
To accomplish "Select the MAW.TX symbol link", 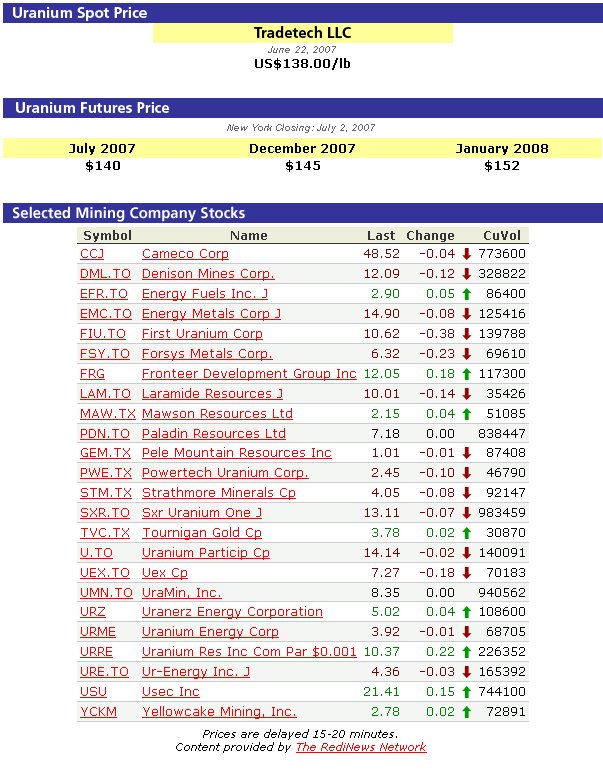I will [x=107, y=413].
